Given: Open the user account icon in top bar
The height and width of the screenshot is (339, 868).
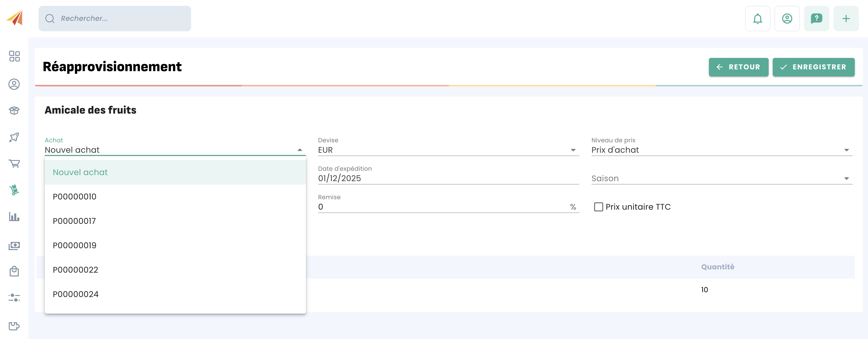Looking at the screenshot, I should [787, 19].
